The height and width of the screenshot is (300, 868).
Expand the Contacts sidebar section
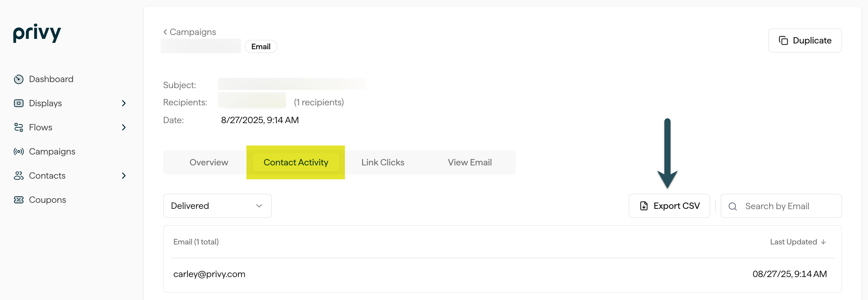coord(124,175)
